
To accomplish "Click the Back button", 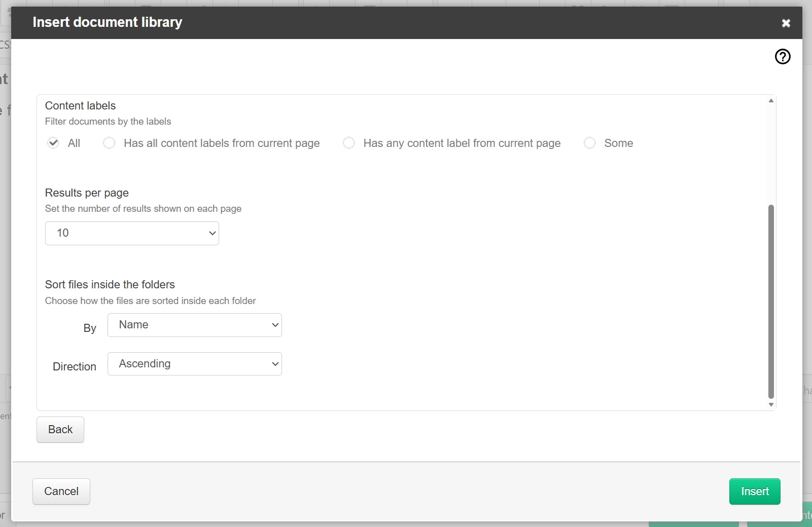I will pos(60,429).
